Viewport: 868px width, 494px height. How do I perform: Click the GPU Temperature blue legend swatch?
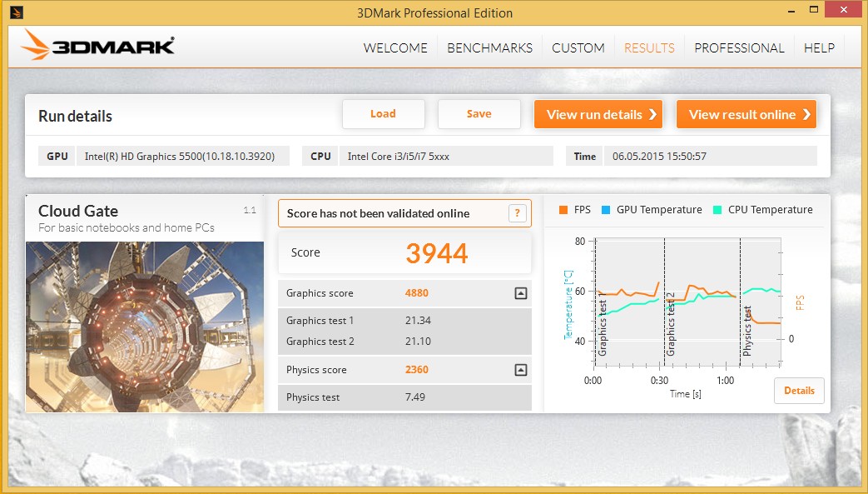(x=606, y=210)
